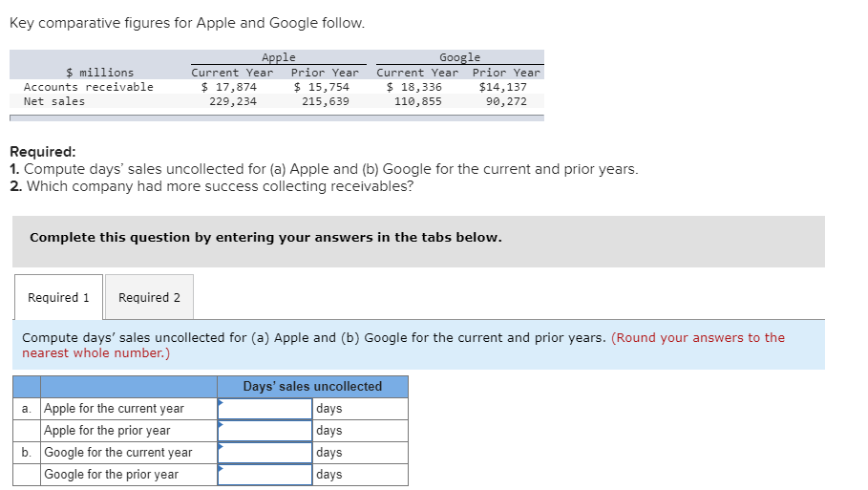Click Apple prior receivables value $ 15,754
The image size is (868, 490).
[x=322, y=87]
